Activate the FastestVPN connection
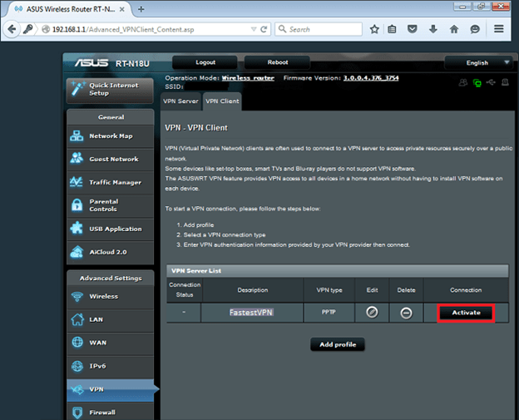The height and width of the screenshot is (420, 519). pos(466,313)
